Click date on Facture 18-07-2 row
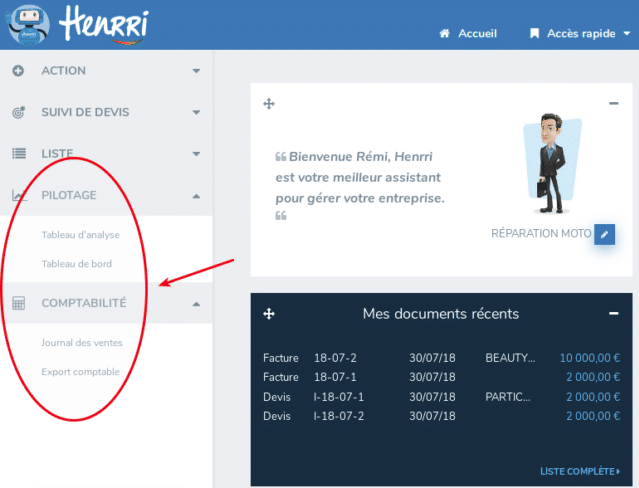This screenshot has height=488, width=639. point(432,358)
